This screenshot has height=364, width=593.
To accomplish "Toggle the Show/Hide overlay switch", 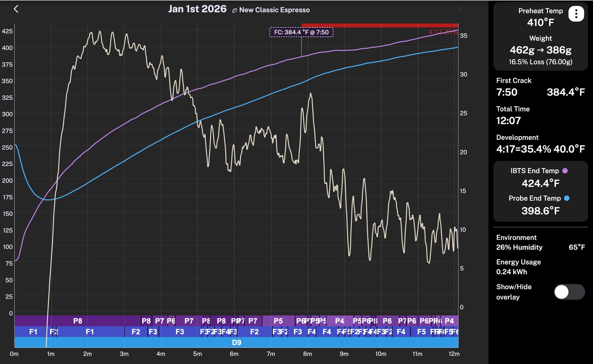I will (569, 292).
